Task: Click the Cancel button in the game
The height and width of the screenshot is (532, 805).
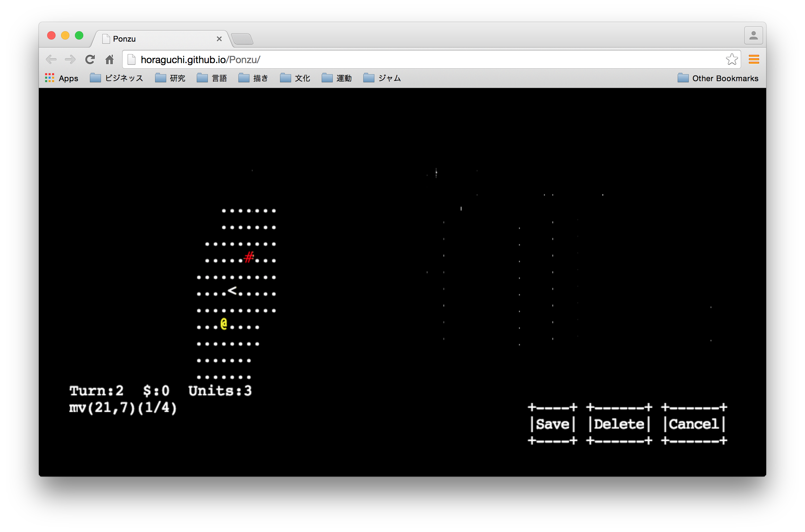Action: tap(694, 424)
